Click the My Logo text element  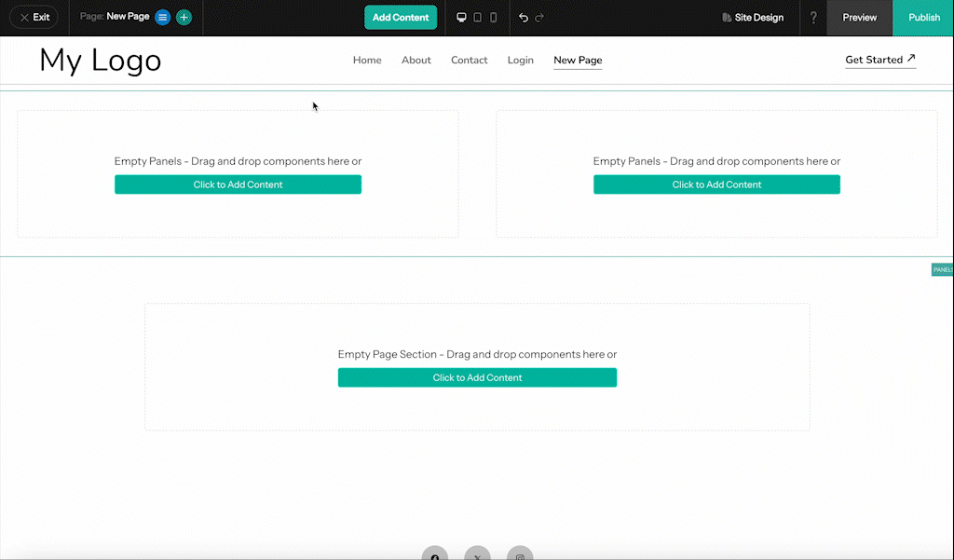99,60
